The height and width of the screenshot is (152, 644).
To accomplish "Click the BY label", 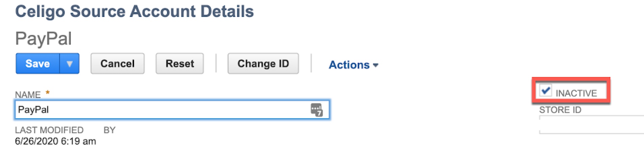I will point(109,130).
